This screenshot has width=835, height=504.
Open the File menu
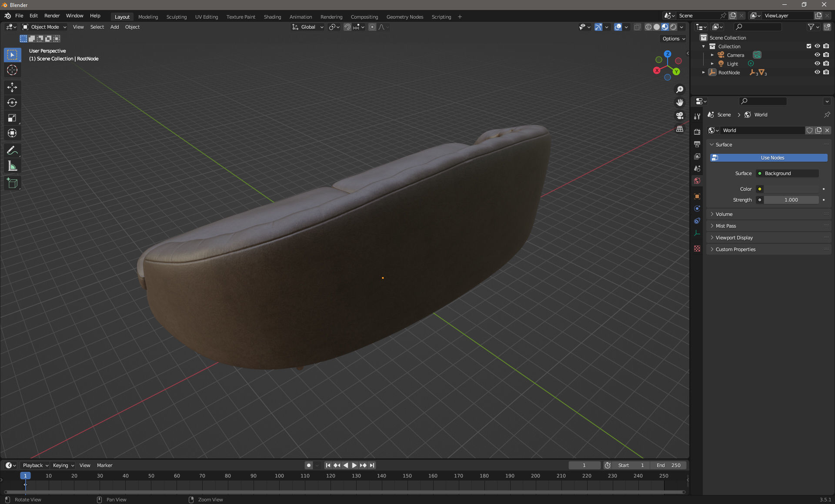pos(19,16)
